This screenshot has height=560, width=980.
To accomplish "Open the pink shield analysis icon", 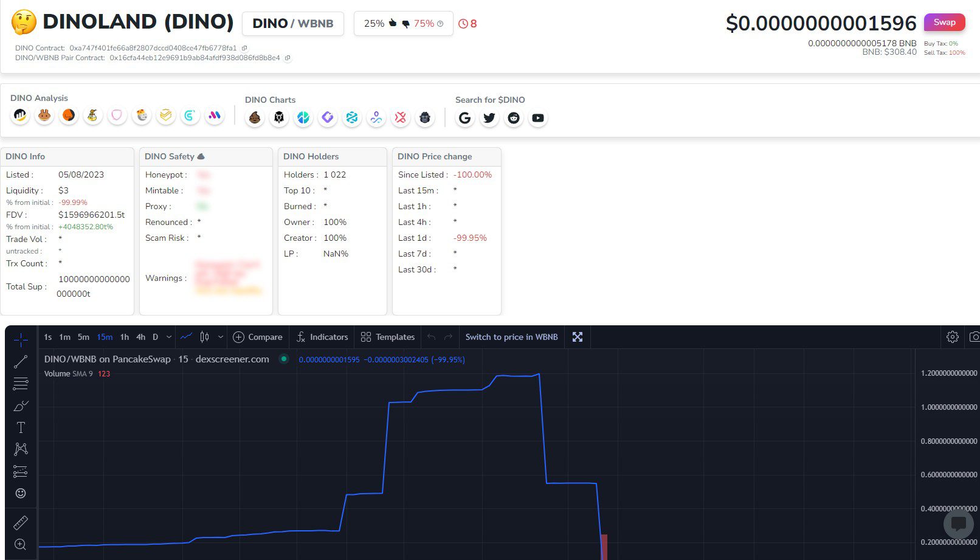I will coord(117,116).
